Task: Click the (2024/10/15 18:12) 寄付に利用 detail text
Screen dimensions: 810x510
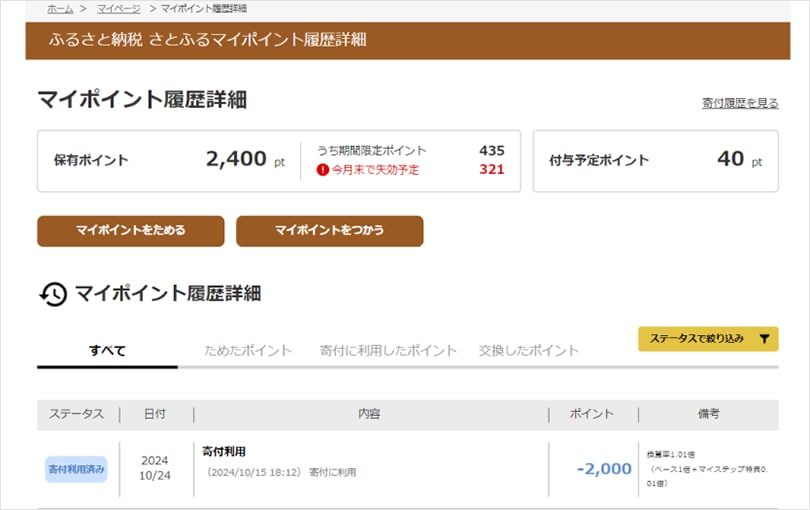Action: pyautogui.click(x=281, y=472)
